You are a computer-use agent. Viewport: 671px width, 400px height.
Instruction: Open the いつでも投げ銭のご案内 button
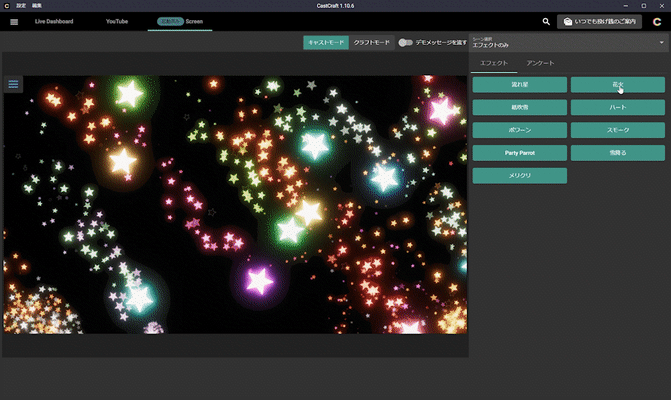click(600, 21)
